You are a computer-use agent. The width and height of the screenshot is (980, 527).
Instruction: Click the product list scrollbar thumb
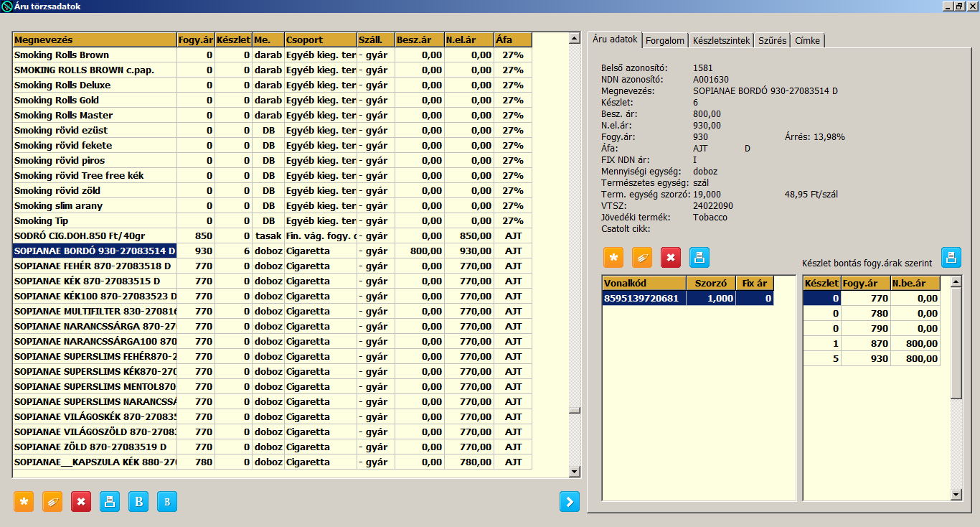tap(574, 411)
